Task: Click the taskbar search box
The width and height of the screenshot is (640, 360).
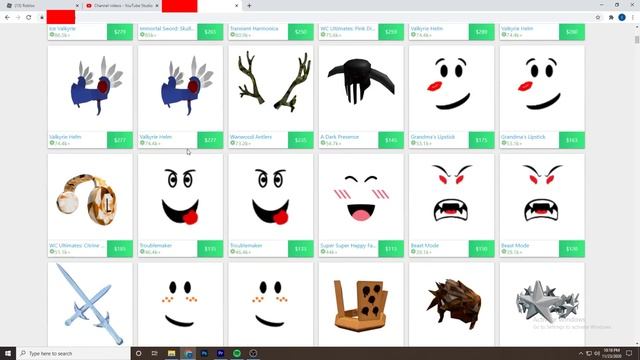Action: pyautogui.click(x=73, y=353)
